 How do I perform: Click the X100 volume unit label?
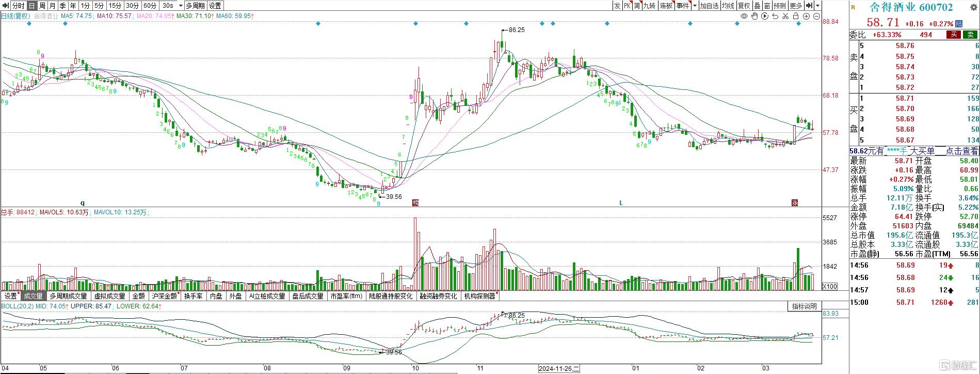point(829,287)
